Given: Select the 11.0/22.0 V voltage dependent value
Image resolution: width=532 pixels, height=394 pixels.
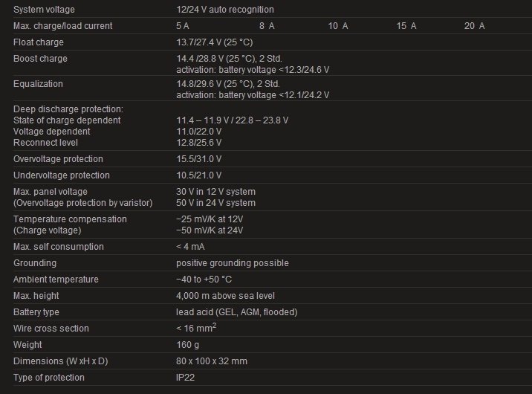Looking at the screenshot, I should pos(199,132).
